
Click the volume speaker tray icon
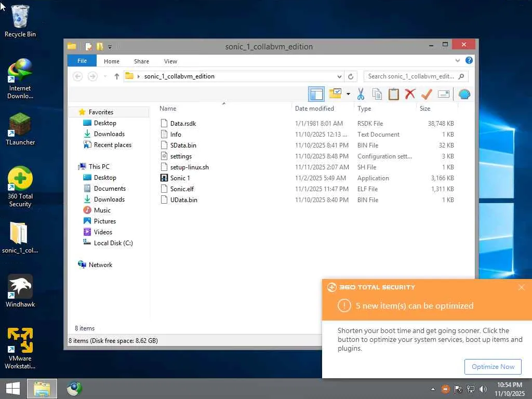(x=483, y=389)
